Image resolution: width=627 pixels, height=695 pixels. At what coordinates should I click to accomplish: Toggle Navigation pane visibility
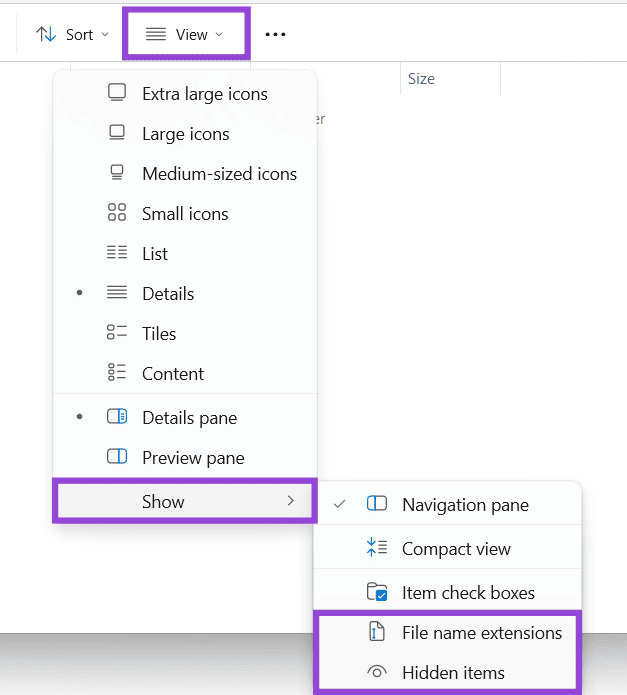point(465,505)
